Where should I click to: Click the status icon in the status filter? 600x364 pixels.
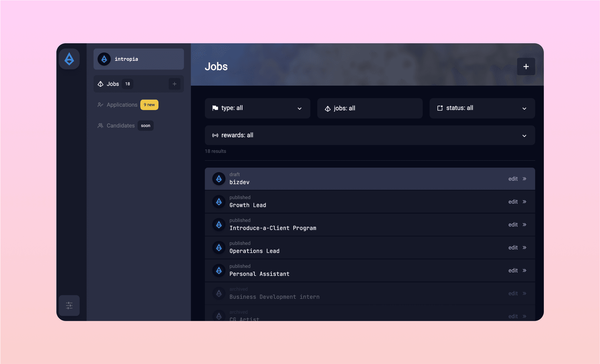pyautogui.click(x=440, y=108)
